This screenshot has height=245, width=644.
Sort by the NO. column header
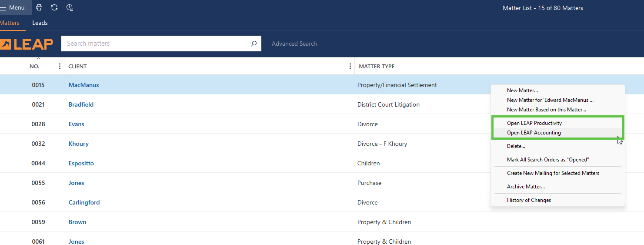pyautogui.click(x=34, y=66)
